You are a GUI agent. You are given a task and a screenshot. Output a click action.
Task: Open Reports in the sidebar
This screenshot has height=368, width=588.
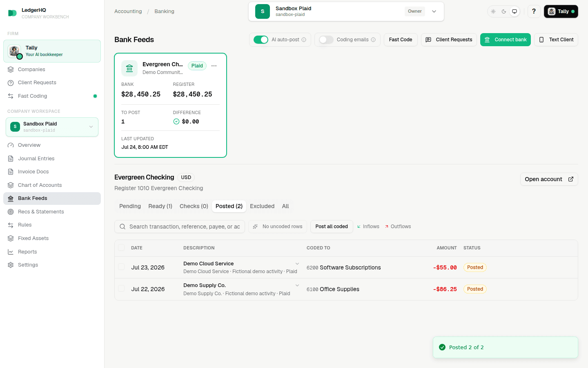tap(52, 252)
